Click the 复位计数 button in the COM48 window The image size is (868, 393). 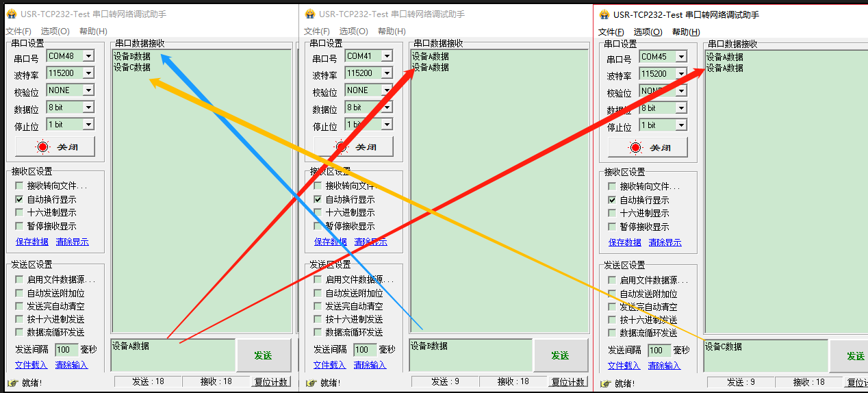pyautogui.click(x=272, y=381)
